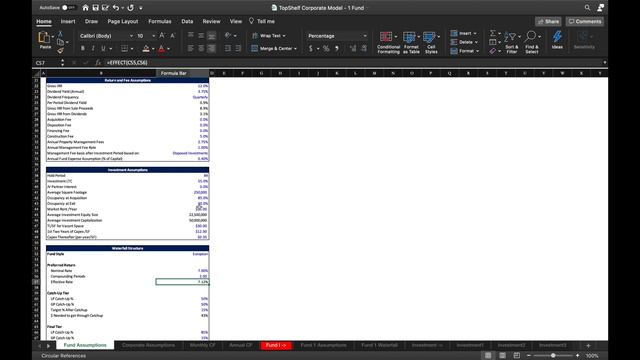Click the formula bar EFFECT formula
The width and height of the screenshot is (640, 360).
pos(127,62)
